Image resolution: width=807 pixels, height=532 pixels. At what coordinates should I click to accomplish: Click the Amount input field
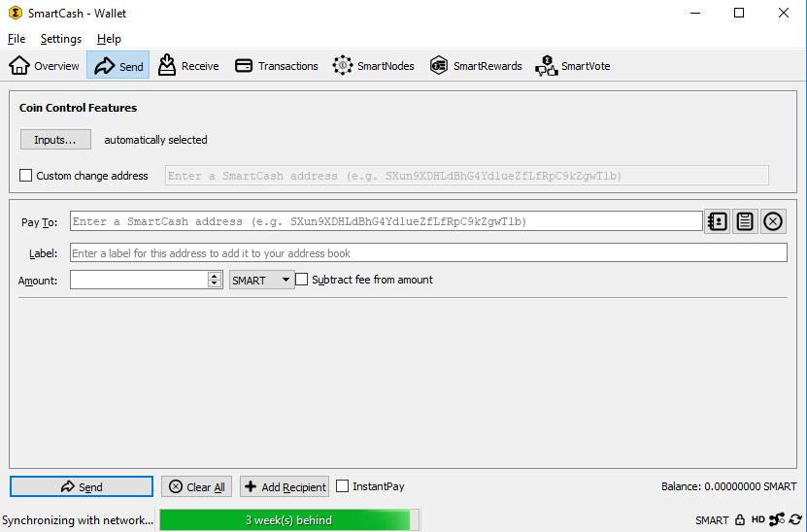click(x=139, y=280)
